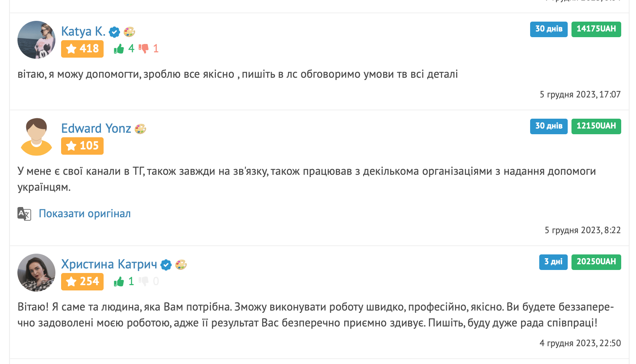Viewport: 636px width, 364px height.
Task: Open Показати оригінал to show original text
Action: click(84, 213)
